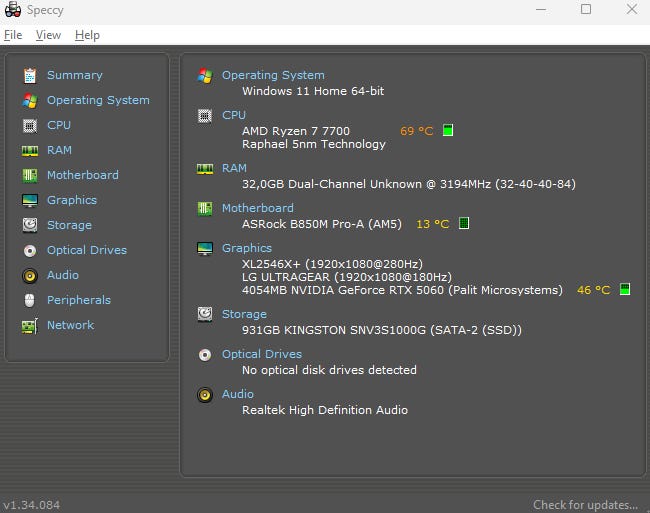The height and width of the screenshot is (513, 650).
Task: Click the Audio speaker icon in summary panel
Action: tap(205, 395)
